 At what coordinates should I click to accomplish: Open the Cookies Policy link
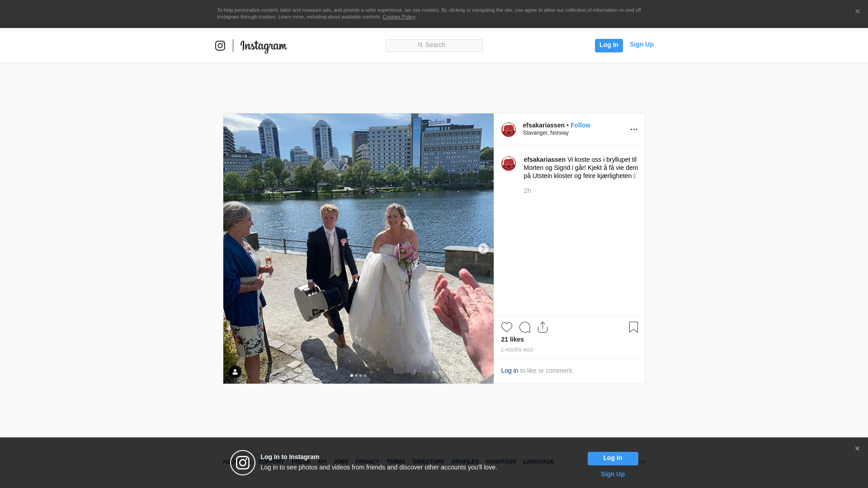tap(399, 17)
